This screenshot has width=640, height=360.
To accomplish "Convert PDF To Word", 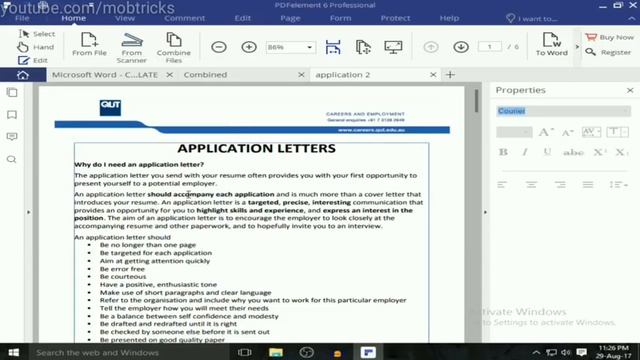I will 551,44.
